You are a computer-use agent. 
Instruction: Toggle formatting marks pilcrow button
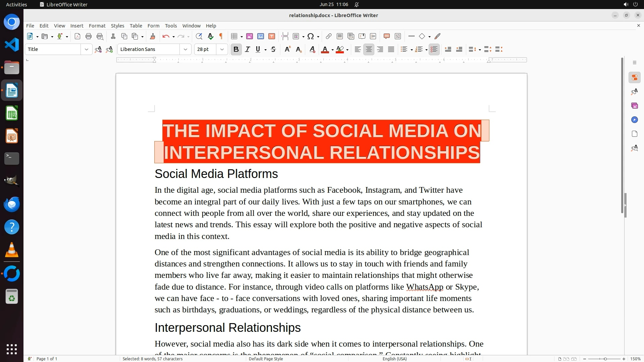click(x=221, y=36)
